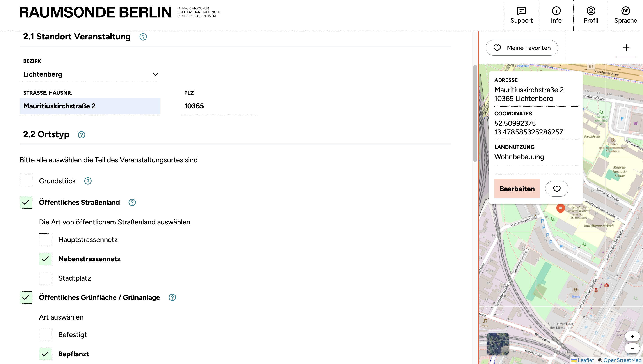Open help for Öffentliches Grünfläche / Grünanlage
The width and height of the screenshot is (643, 364).
pyautogui.click(x=172, y=297)
